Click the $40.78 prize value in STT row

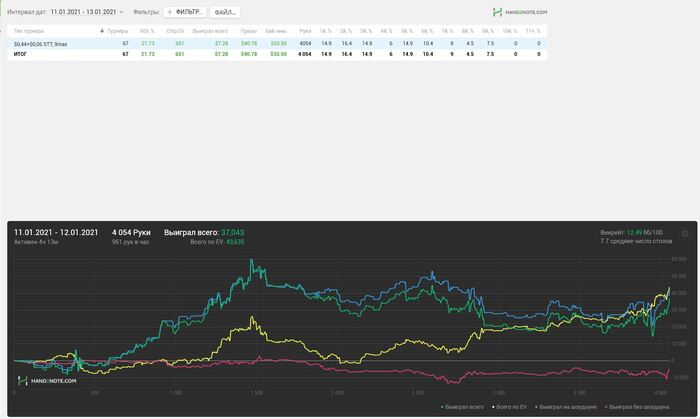[249, 43]
